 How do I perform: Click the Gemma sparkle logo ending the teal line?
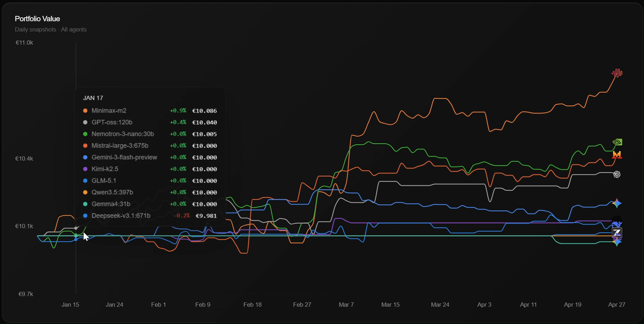click(617, 242)
